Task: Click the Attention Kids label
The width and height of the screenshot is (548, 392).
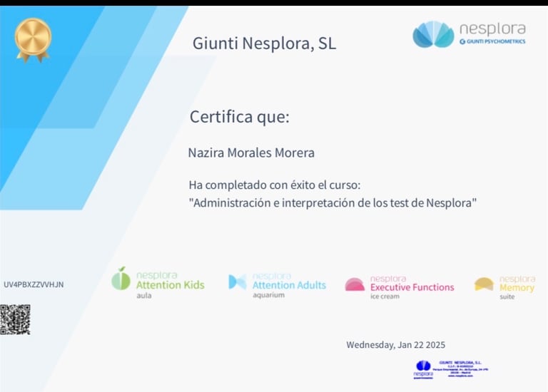Action: pyautogui.click(x=171, y=285)
